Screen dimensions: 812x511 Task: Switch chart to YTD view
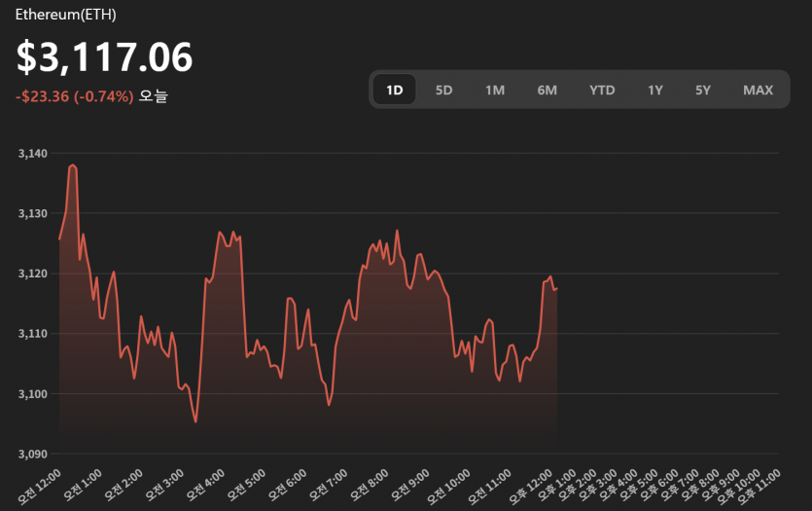(x=602, y=91)
